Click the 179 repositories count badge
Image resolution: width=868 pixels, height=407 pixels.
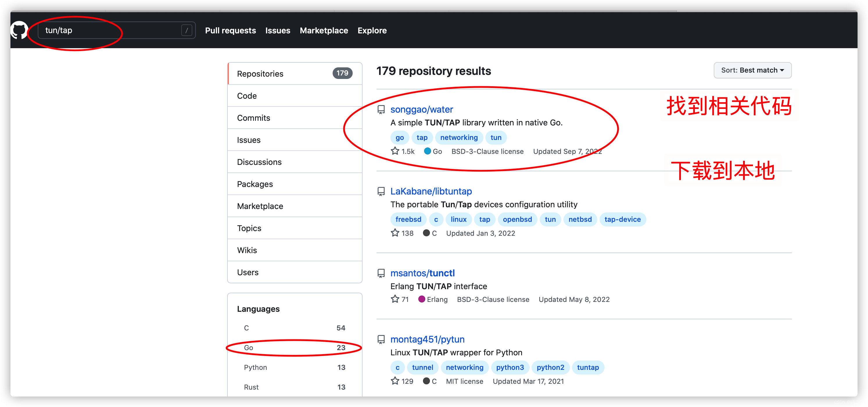[x=342, y=73]
